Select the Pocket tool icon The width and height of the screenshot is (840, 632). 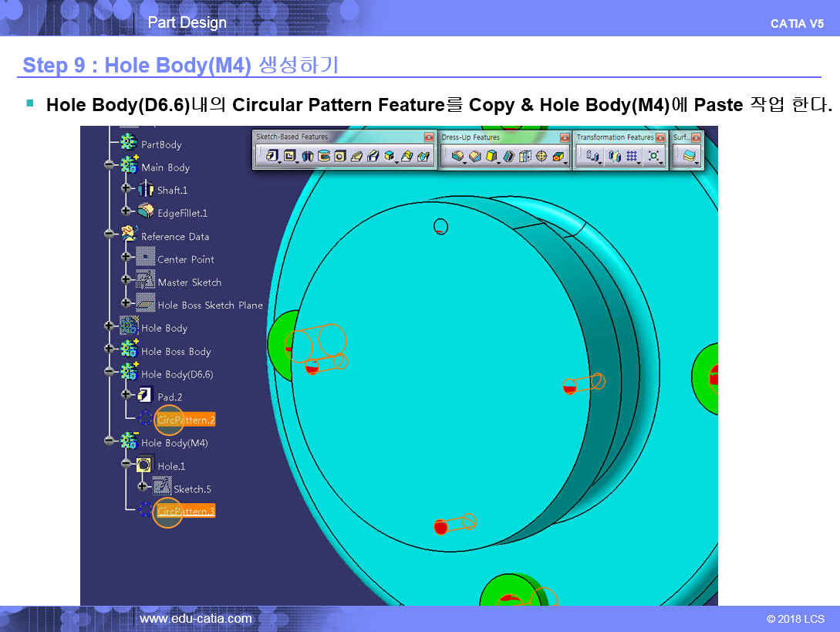click(290, 157)
